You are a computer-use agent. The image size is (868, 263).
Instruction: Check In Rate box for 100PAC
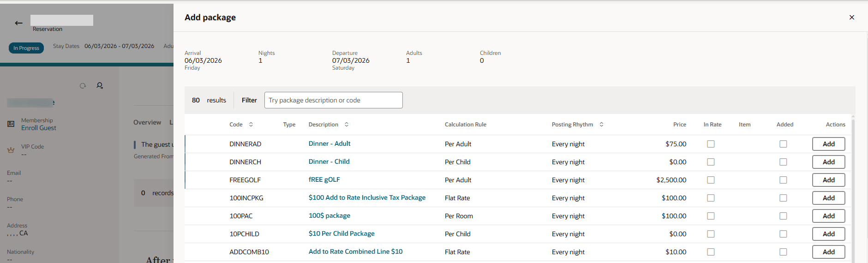pos(711,216)
